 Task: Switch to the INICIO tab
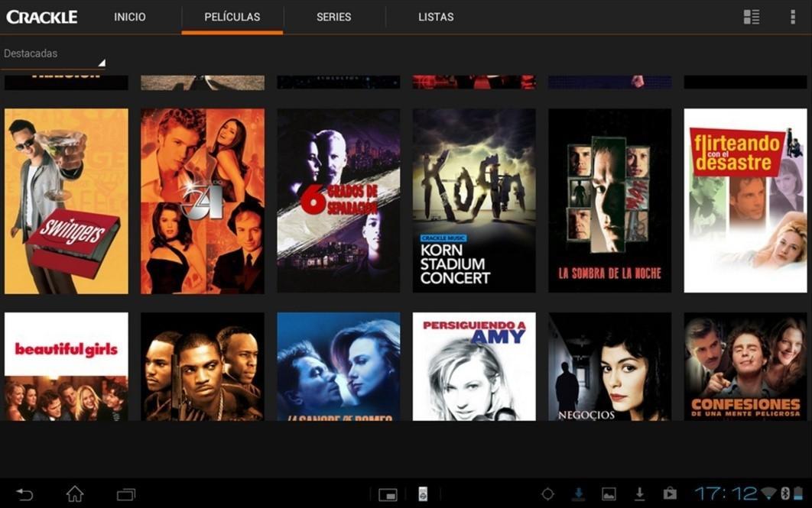129,17
